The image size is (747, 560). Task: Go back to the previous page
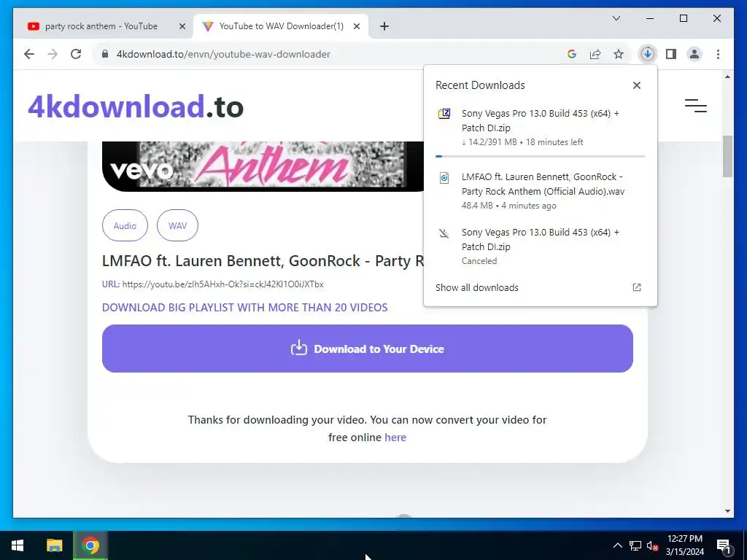tap(29, 54)
